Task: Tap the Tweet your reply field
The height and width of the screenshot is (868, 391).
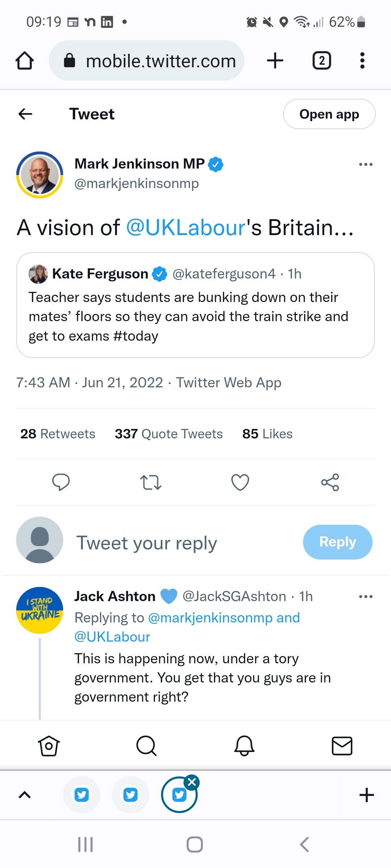Action: pyautogui.click(x=147, y=543)
